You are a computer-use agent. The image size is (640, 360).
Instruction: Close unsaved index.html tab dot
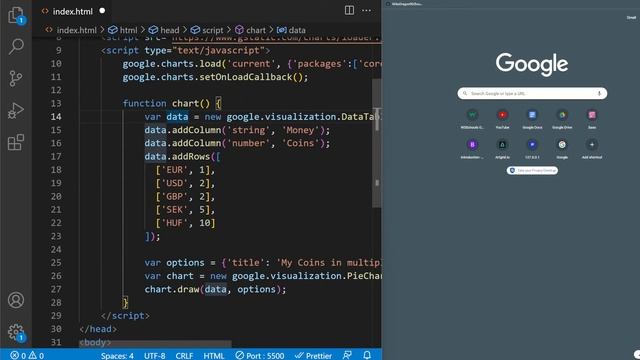click(x=102, y=11)
